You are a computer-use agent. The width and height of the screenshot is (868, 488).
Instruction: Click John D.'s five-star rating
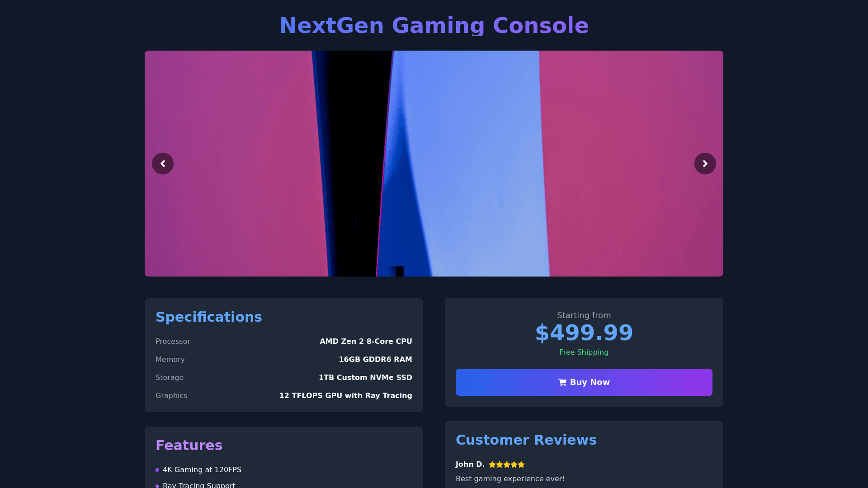[x=507, y=465]
